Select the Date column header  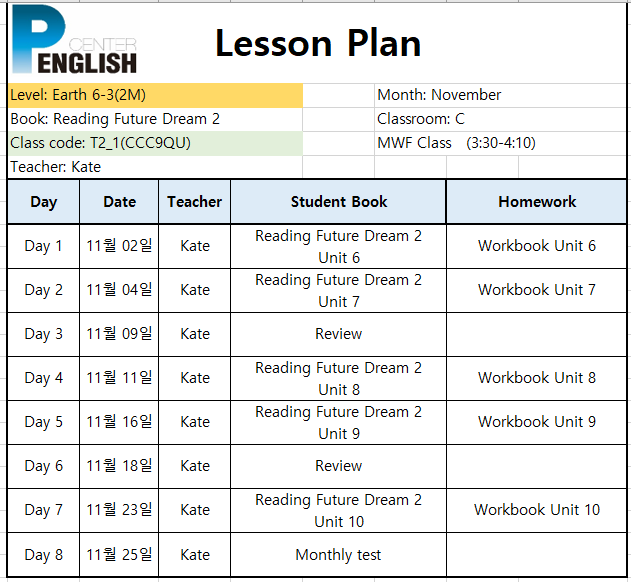pyautogui.click(x=119, y=202)
